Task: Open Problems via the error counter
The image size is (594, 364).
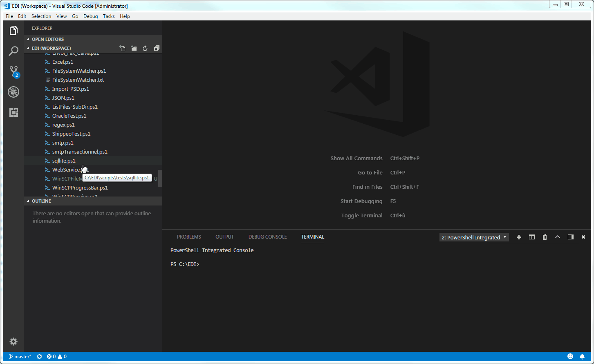Action: tap(56, 356)
